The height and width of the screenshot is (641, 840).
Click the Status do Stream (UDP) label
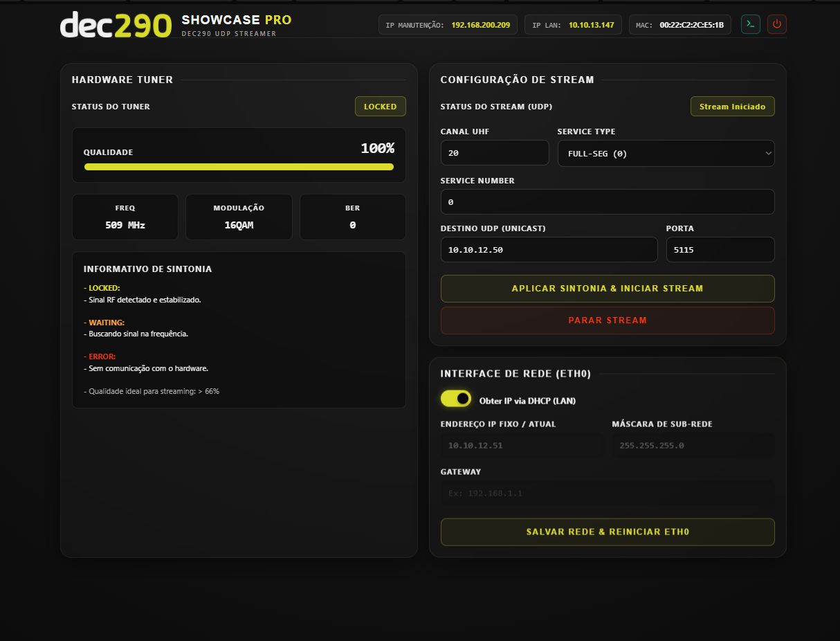pos(496,107)
